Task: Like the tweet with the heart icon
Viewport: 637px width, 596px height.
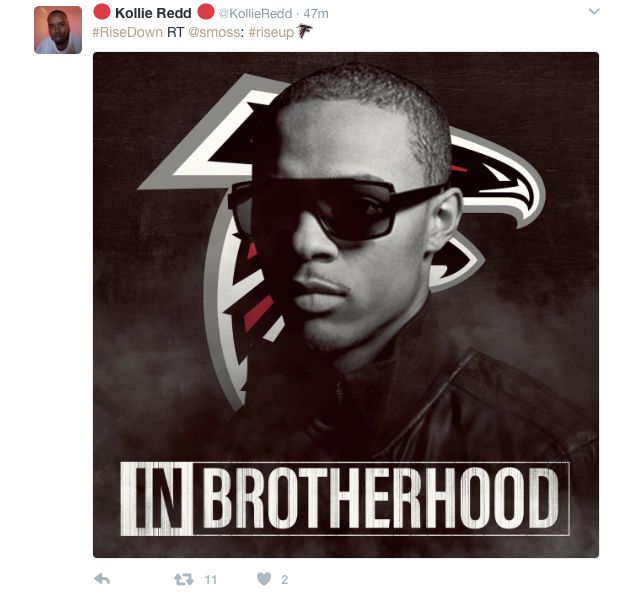Action: point(264,579)
